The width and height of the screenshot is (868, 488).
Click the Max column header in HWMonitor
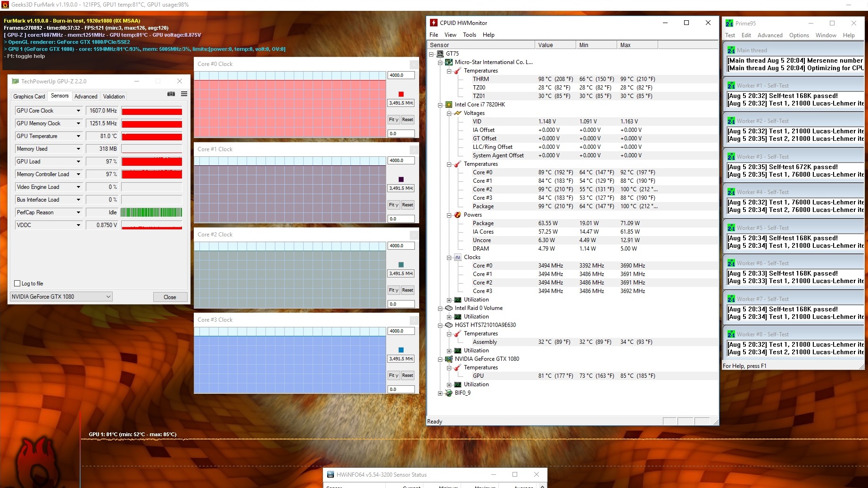coord(637,45)
